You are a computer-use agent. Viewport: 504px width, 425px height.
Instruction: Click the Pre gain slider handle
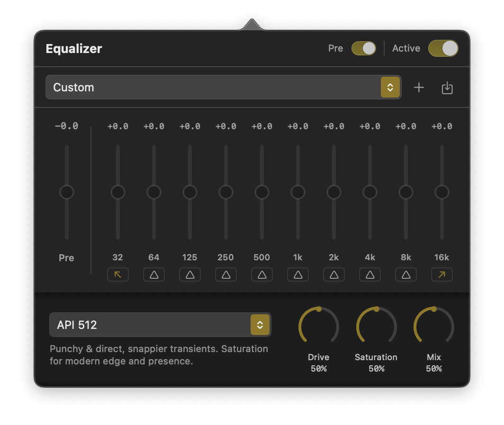click(x=67, y=193)
